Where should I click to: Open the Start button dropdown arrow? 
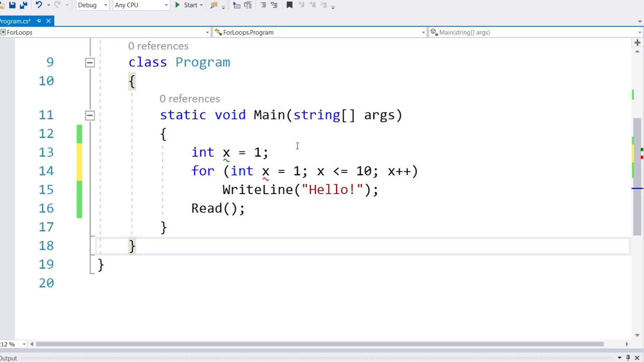pyautogui.click(x=201, y=5)
